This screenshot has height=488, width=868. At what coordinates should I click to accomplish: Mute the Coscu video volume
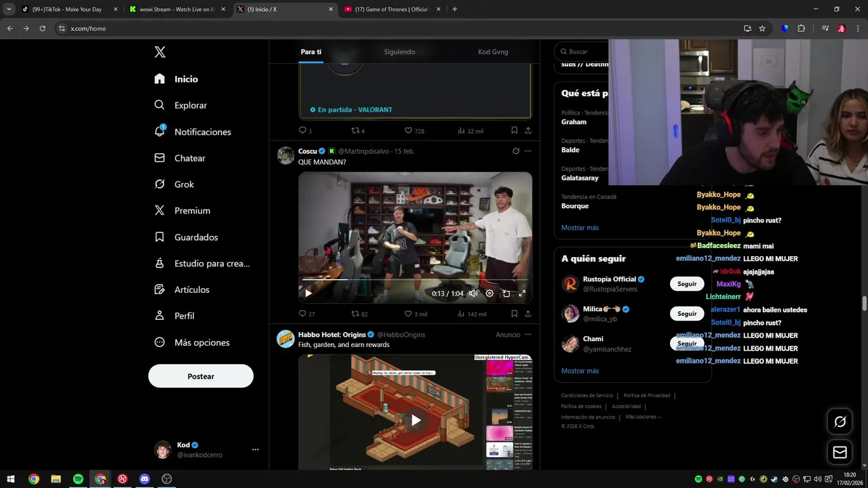[x=473, y=293]
